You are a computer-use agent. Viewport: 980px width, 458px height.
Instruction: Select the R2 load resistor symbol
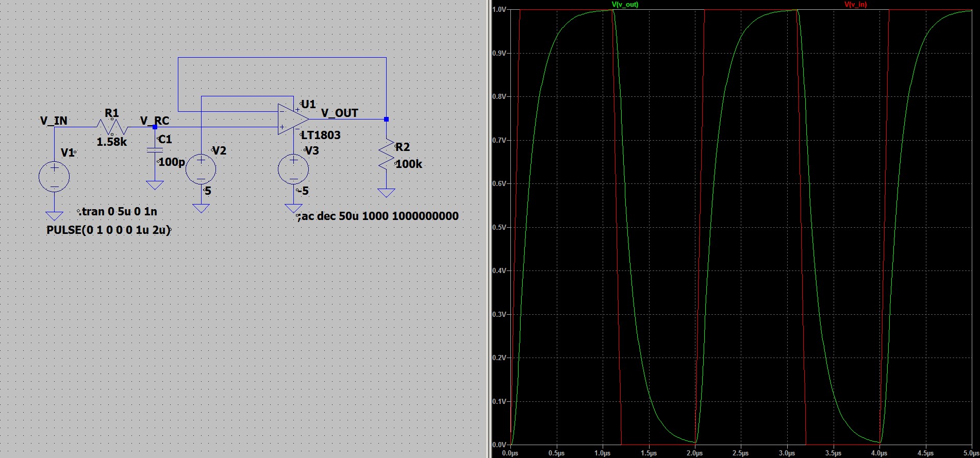pyautogui.click(x=386, y=155)
